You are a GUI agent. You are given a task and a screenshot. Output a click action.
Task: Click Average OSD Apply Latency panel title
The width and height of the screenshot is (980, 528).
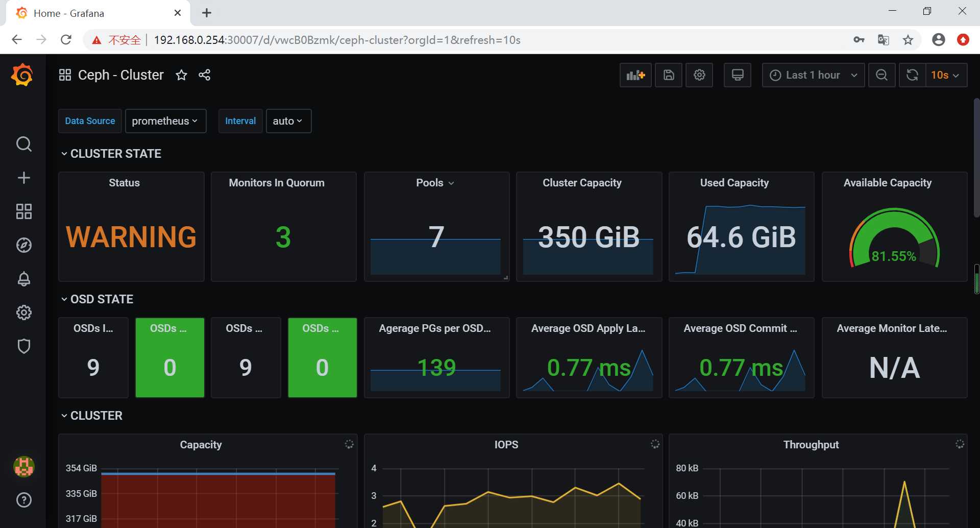point(588,328)
